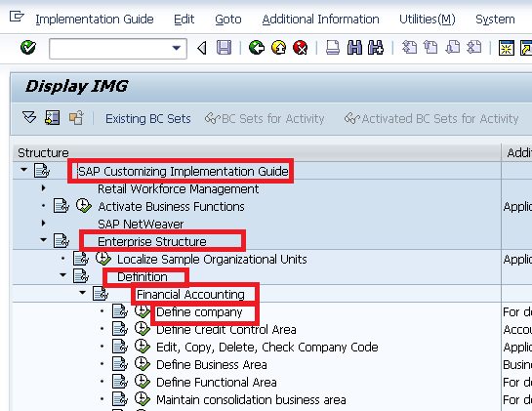
Task: Select Maintain consolidation business area row
Action: pos(251,400)
